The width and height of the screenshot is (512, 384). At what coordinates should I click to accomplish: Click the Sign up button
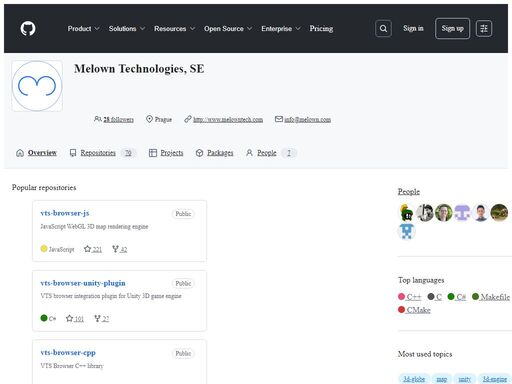click(x=452, y=29)
